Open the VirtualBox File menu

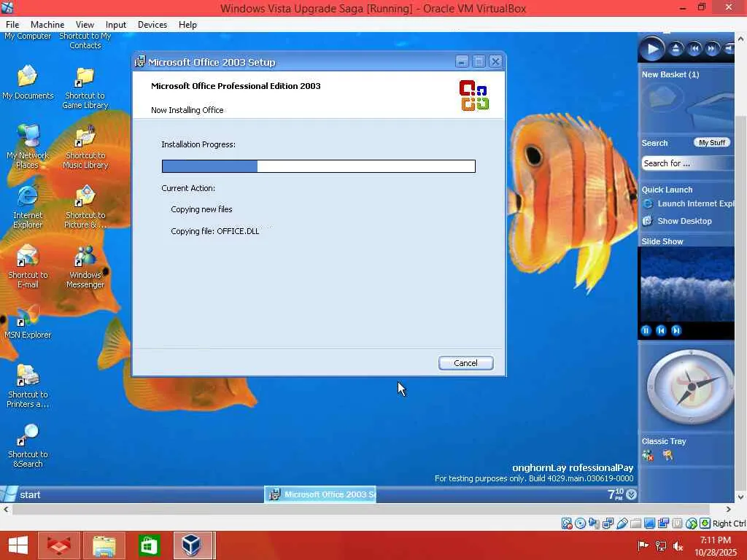tap(12, 25)
